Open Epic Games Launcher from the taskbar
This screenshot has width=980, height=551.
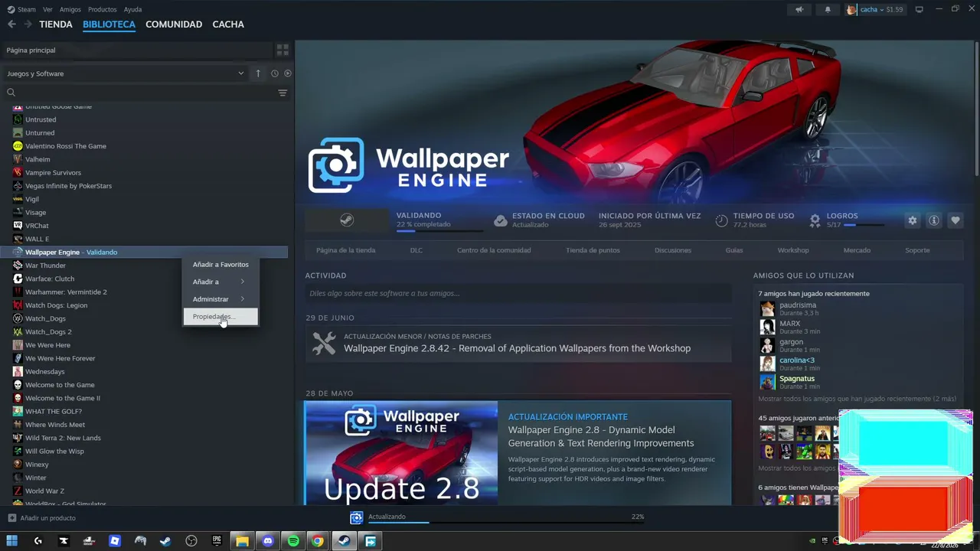[217, 541]
